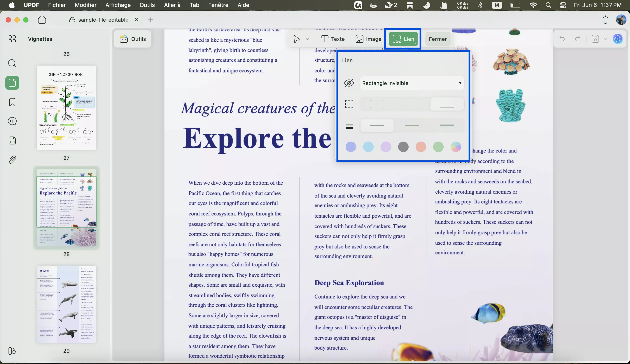Select the Image editing tool
This screenshot has width=630, height=364.
coord(369,39)
